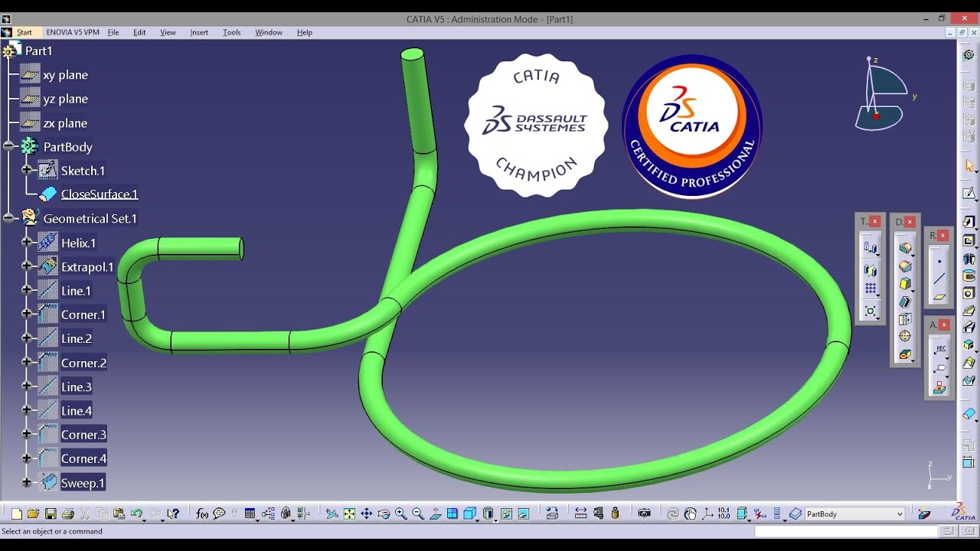The width and height of the screenshot is (980, 551).
Task: Close the D floating toolbar
Action: tap(910, 222)
